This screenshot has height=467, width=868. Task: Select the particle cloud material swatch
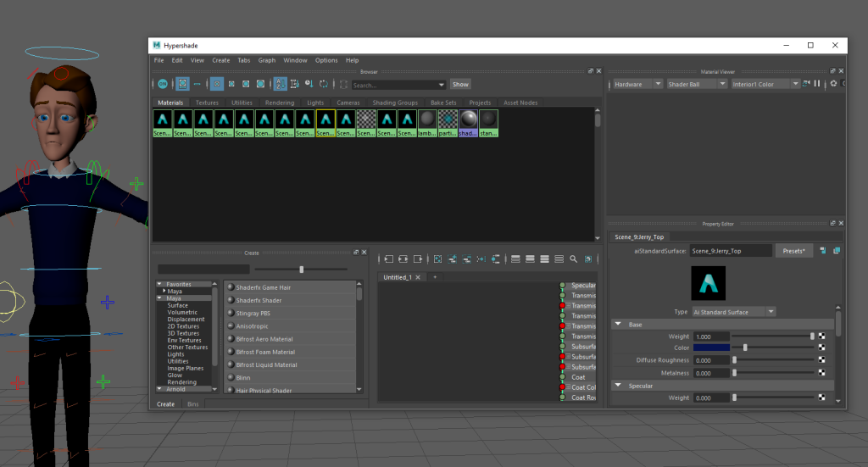point(448,123)
